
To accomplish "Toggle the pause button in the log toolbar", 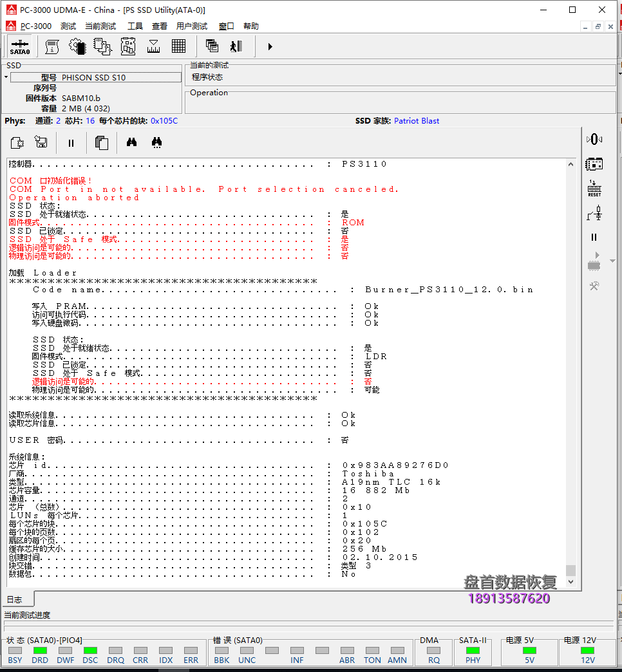I will 71,143.
